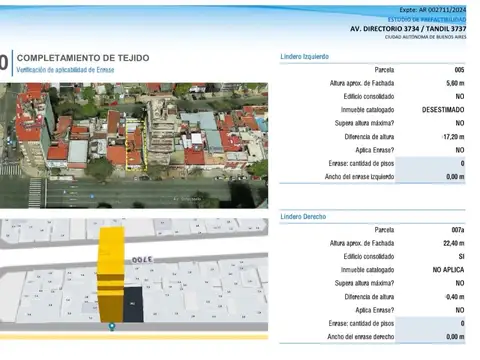Click the 'SI' consolidated building value

(x=462, y=257)
